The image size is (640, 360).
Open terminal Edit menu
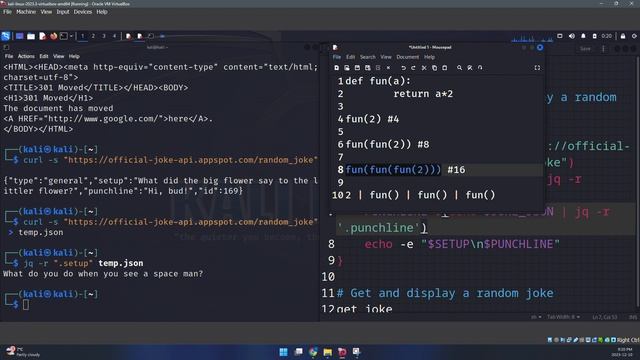(44, 56)
